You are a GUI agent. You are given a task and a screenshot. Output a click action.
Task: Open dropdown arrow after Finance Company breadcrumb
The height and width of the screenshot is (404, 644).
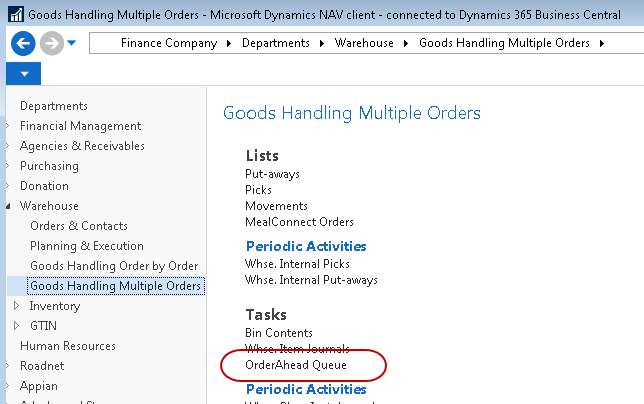point(228,44)
